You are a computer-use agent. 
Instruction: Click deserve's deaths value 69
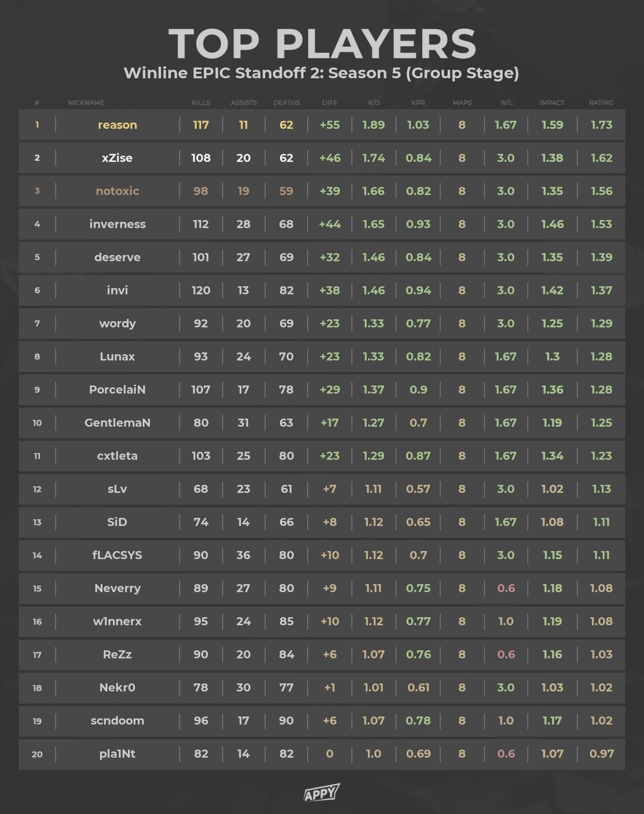(286, 257)
